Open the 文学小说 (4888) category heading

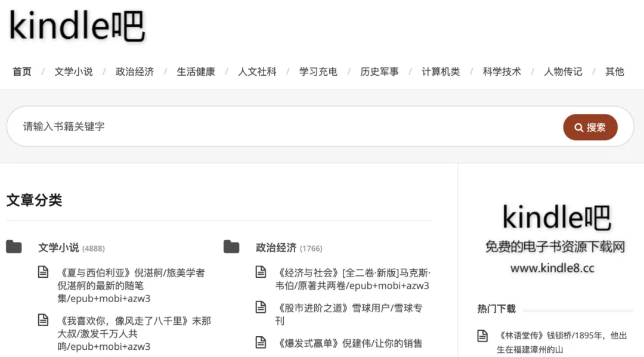pos(72,248)
